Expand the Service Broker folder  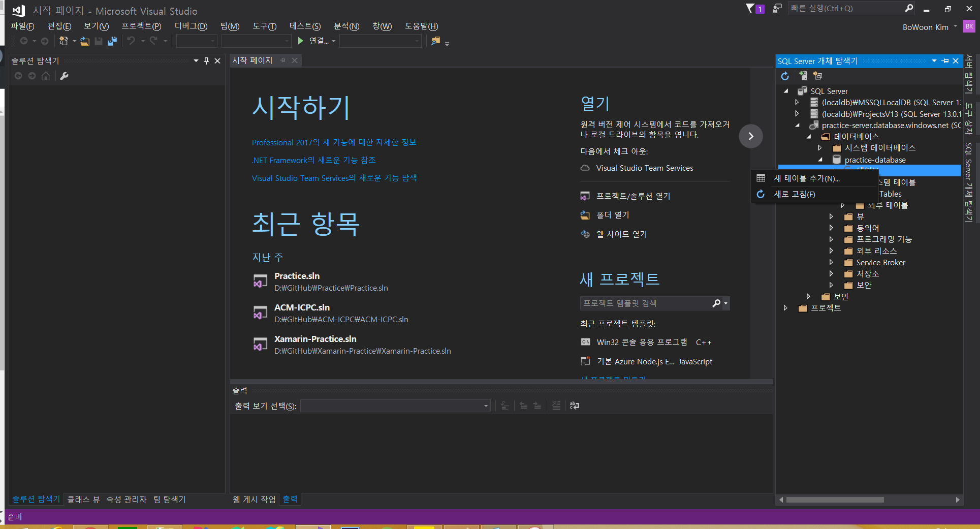tap(831, 262)
